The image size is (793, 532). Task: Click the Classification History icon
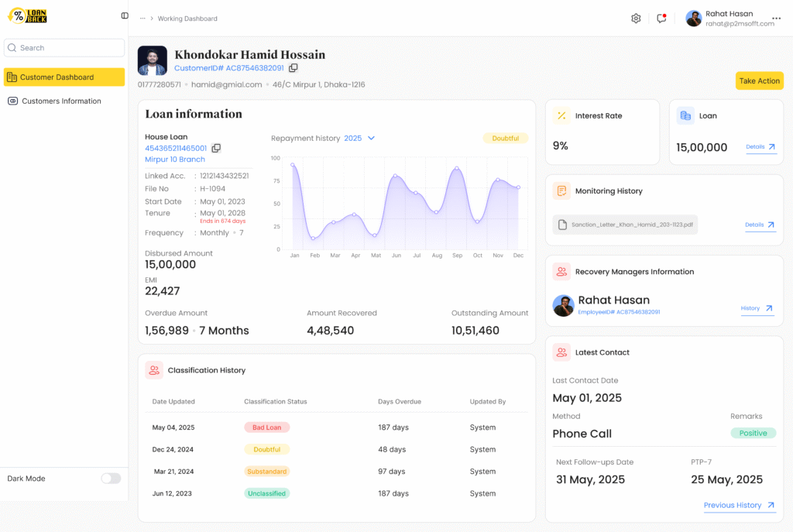pyautogui.click(x=154, y=370)
